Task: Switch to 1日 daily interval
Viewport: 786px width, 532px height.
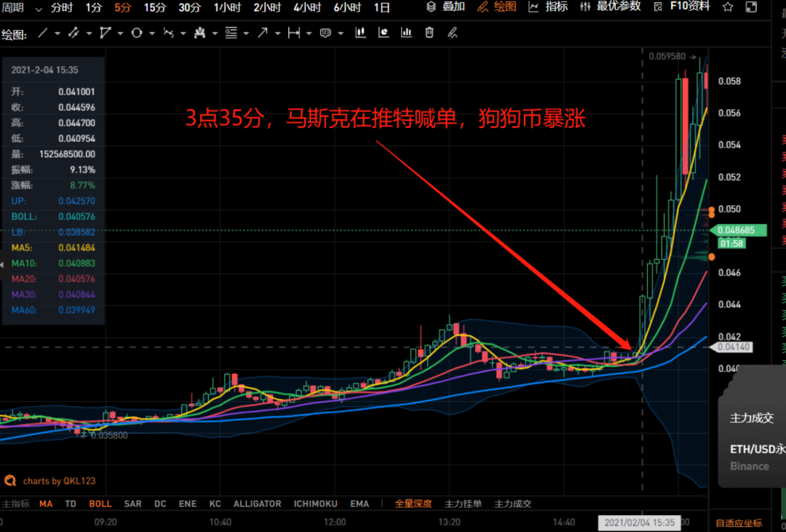Action: coord(382,7)
